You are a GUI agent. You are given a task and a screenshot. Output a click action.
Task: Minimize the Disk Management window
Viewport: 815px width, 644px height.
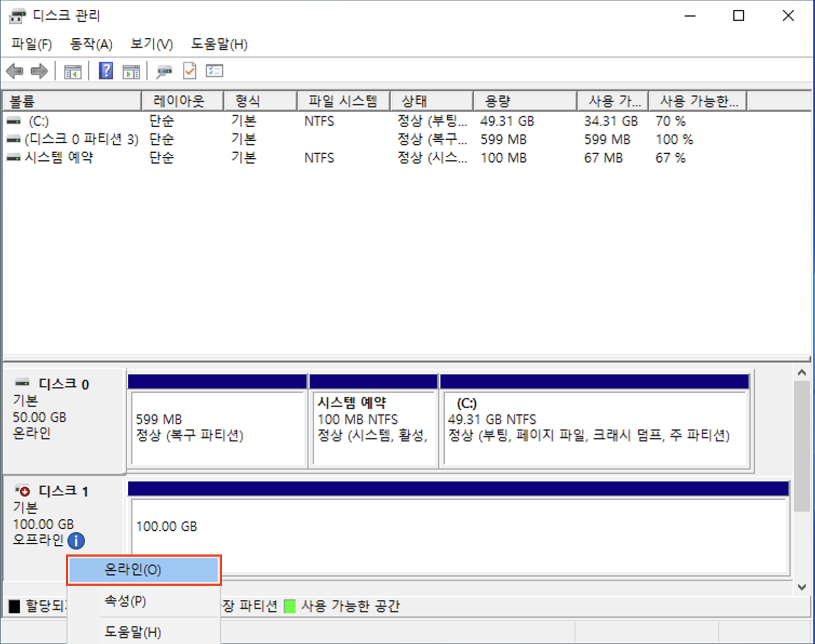click(x=690, y=16)
